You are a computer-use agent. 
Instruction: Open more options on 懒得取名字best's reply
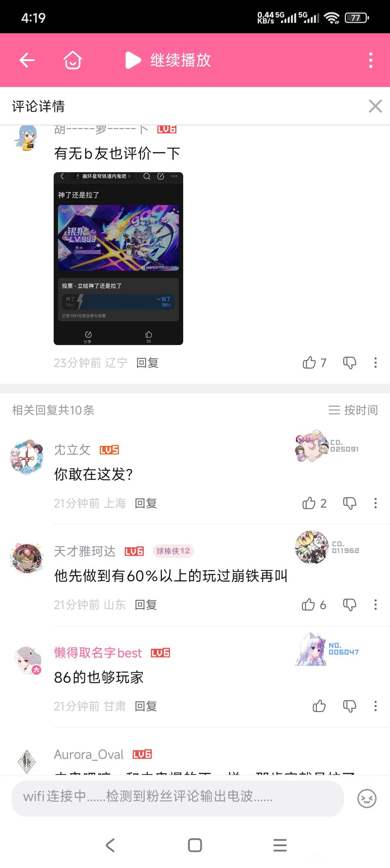point(375,706)
